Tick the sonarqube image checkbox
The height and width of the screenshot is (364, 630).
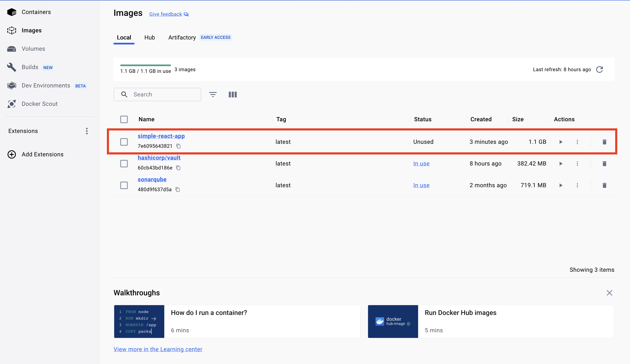coord(124,186)
